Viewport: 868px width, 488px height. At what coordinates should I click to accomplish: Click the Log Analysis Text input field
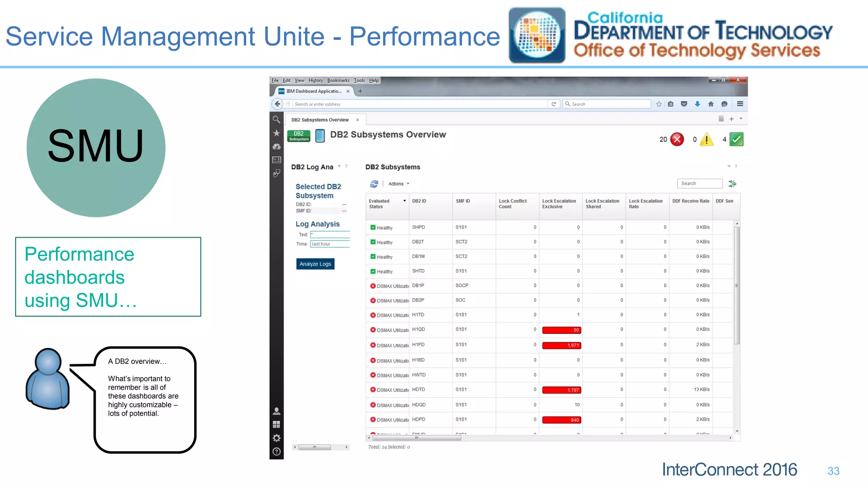pyautogui.click(x=330, y=235)
